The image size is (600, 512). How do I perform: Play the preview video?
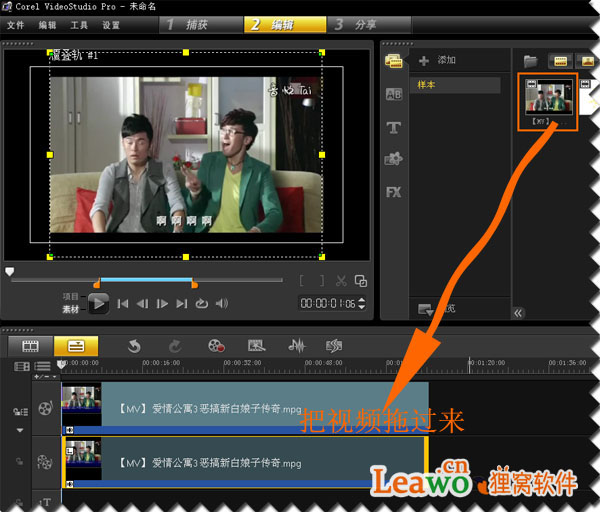coord(98,304)
